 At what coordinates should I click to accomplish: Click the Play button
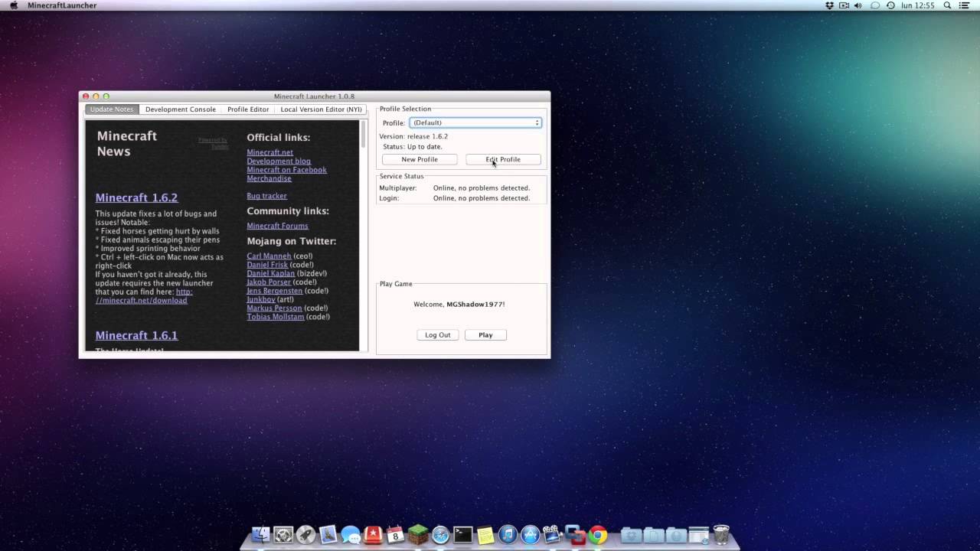[x=485, y=334]
